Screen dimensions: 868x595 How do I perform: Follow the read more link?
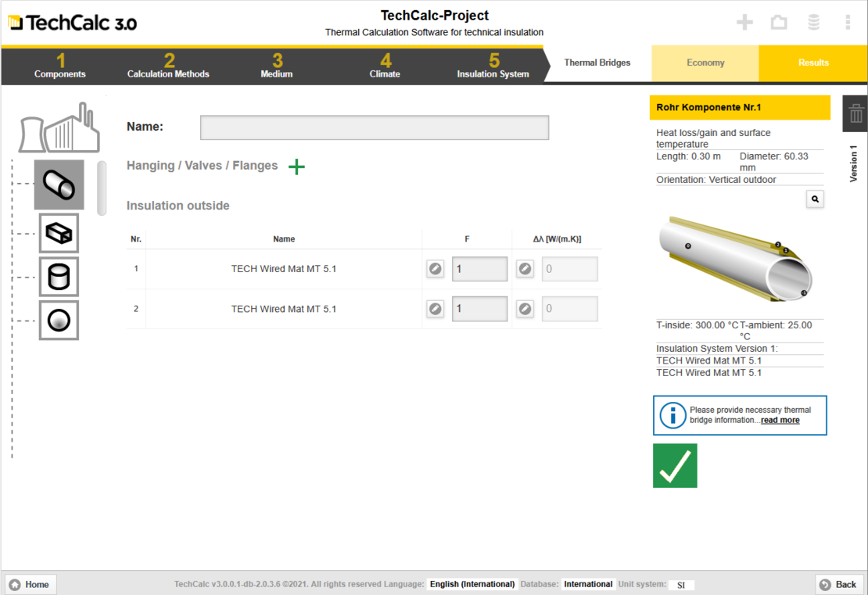(x=780, y=420)
